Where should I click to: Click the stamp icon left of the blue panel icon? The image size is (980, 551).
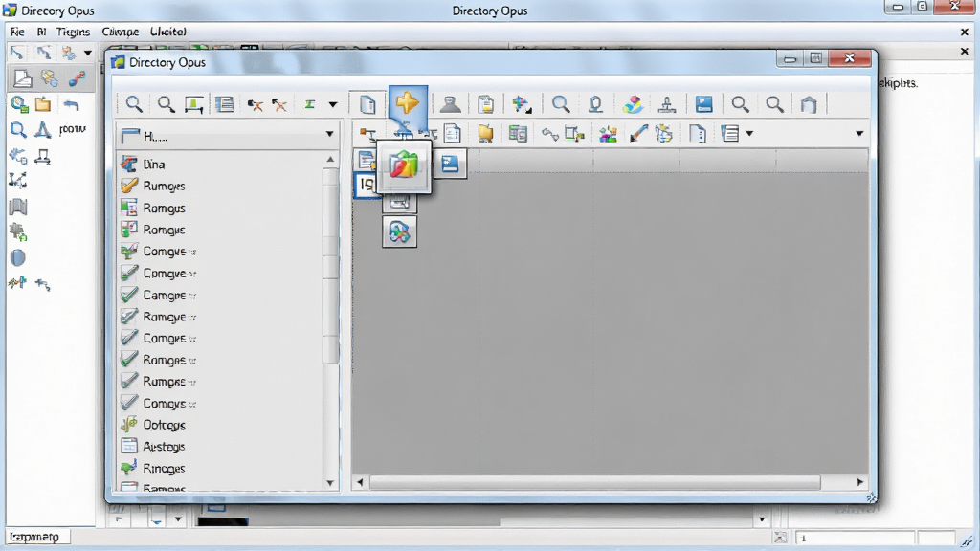tap(667, 104)
